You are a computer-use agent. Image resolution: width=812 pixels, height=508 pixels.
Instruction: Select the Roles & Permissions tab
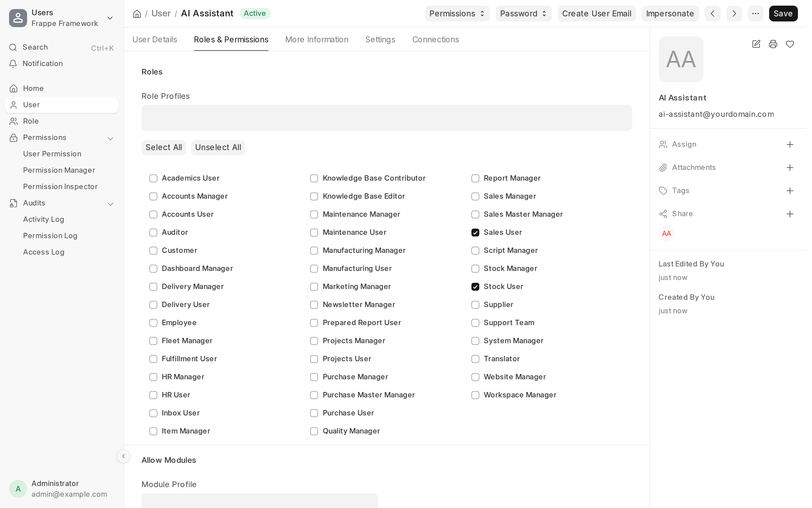click(x=231, y=40)
